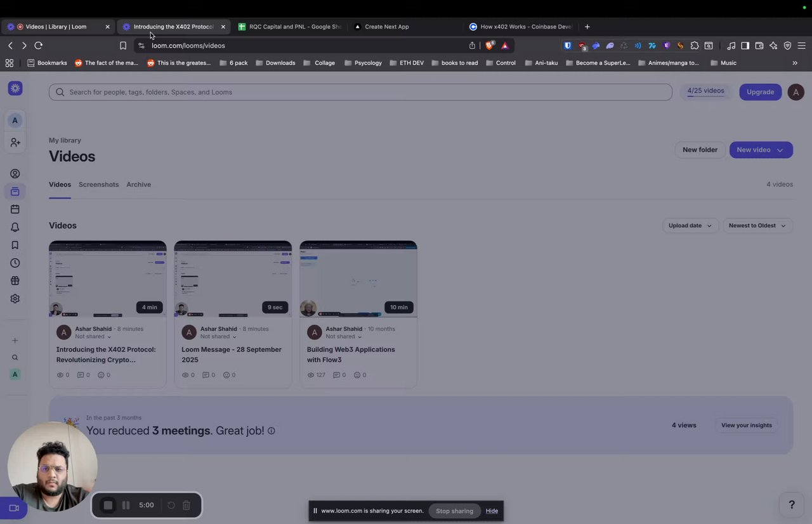Open the Upload date dropdown
The image size is (812, 524).
690,226
